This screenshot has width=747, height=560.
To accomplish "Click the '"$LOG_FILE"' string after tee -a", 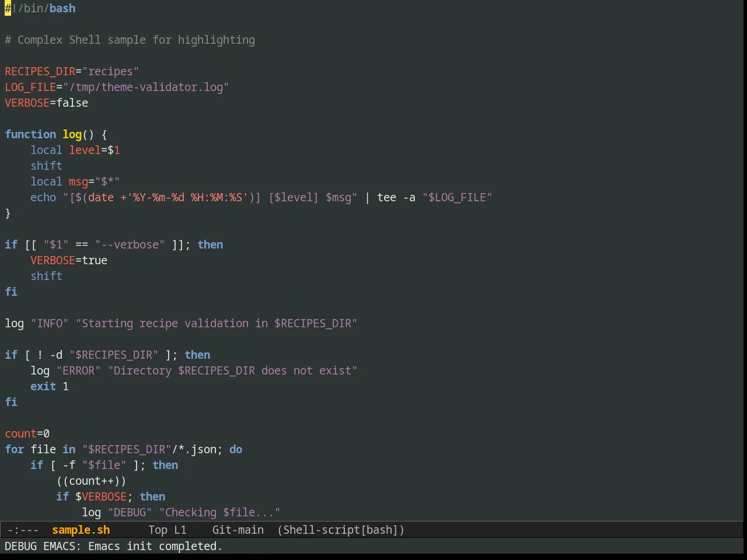I will [458, 197].
